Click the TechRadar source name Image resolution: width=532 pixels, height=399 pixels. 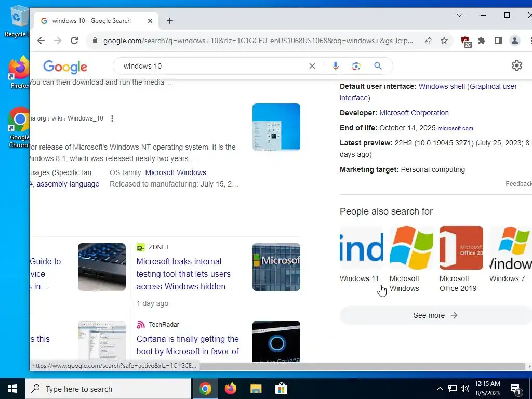[164, 325]
